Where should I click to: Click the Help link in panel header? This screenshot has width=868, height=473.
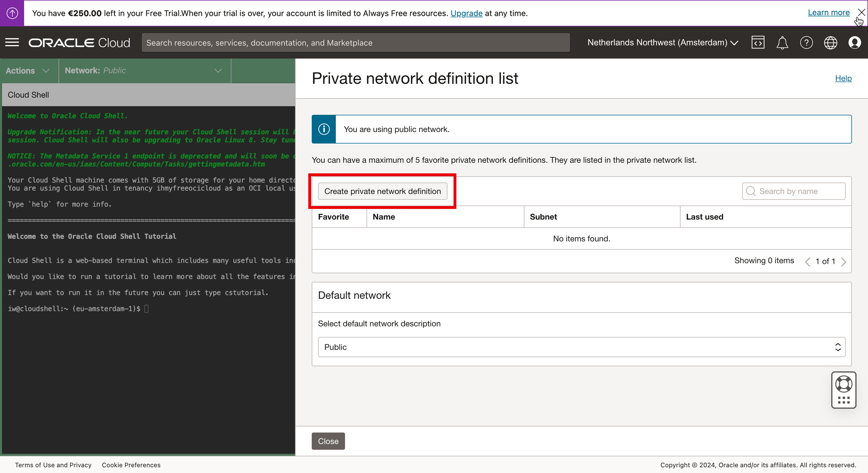coord(843,78)
